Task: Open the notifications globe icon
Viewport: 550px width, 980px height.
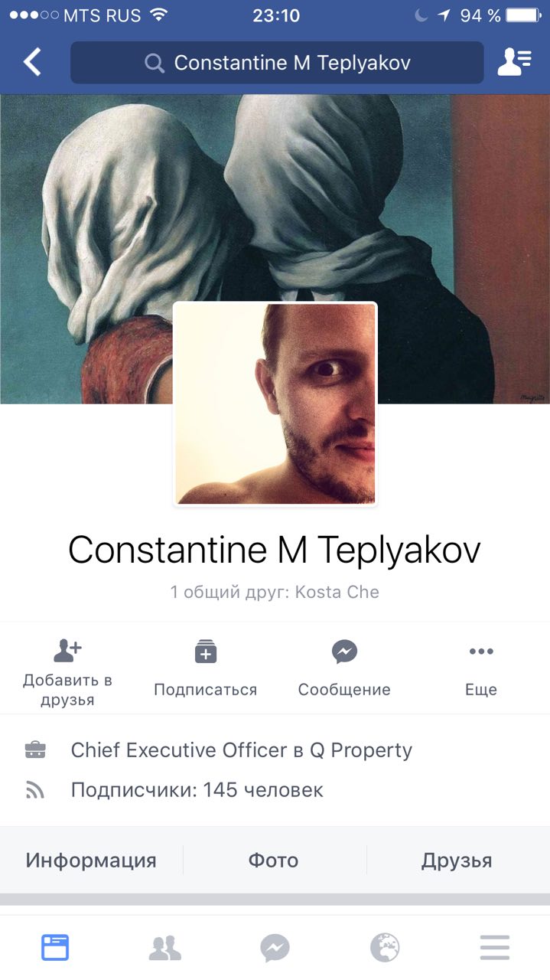Action: [x=385, y=949]
